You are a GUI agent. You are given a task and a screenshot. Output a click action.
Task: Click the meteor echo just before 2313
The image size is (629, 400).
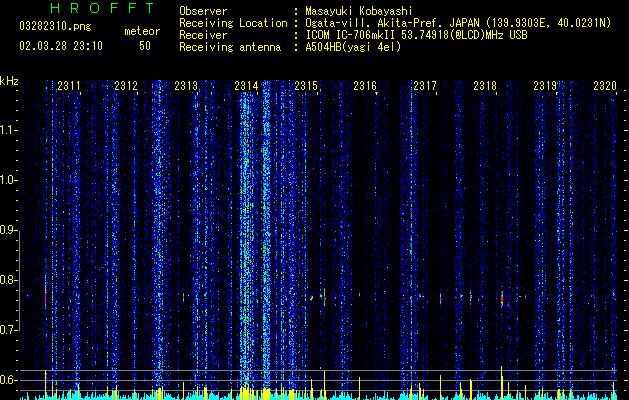click(x=183, y=298)
